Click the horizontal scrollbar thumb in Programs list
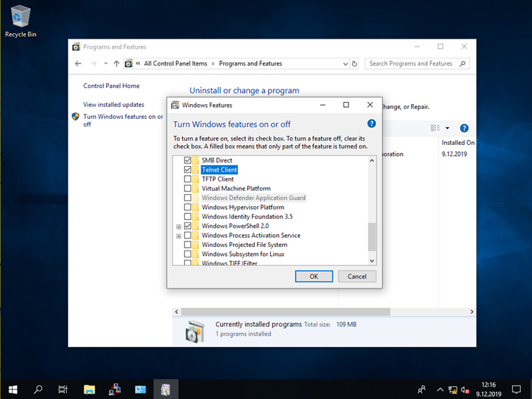Screen dimensions: 532x399 click(x=286, y=312)
